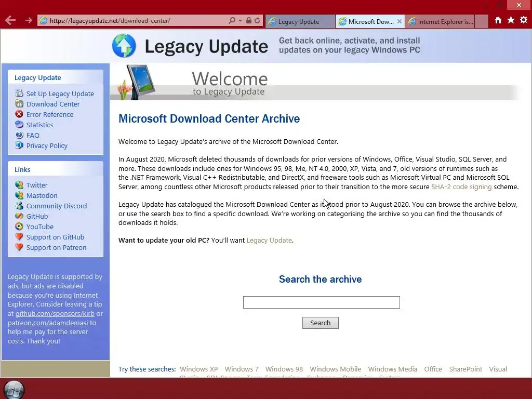Image resolution: width=532 pixels, height=399 pixels.
Task: Open the Tools gear icon
Action: tap(524, 20)
